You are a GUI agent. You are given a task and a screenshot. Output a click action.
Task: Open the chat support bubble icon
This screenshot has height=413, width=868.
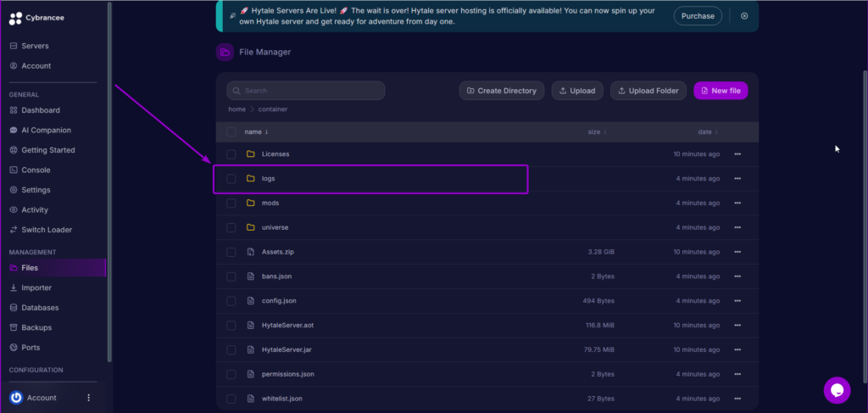pyautogui.click(x=837, y=390)
